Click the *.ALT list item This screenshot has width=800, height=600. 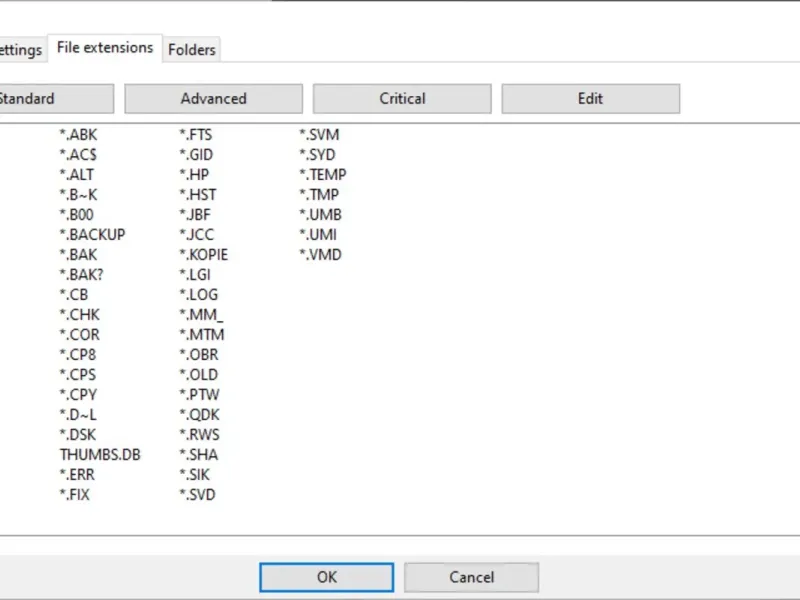[77, 174]
